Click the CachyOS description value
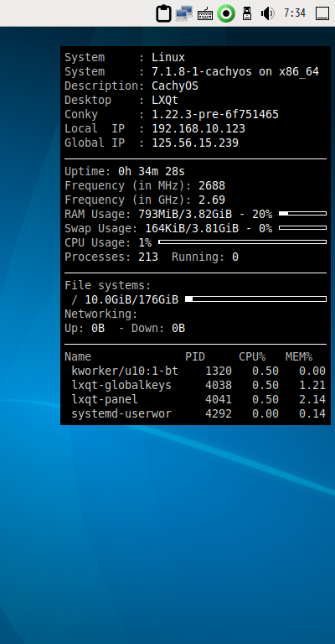 tap(175, 86)
